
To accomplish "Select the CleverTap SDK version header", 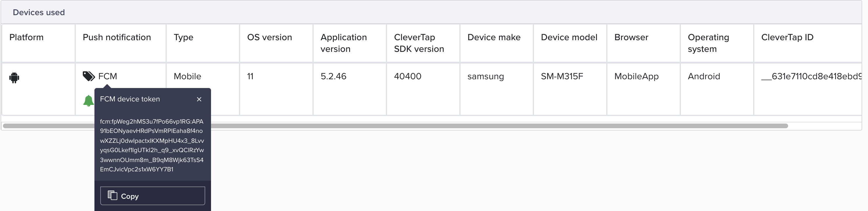I will click(419, 43).
